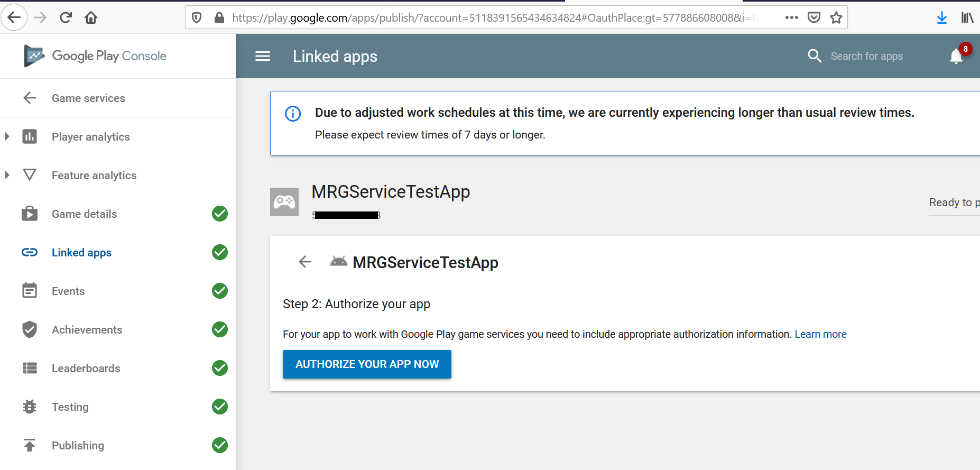Viewport: 980px width, 470px height.
Task: Click the Game details icon
Action: (30, 214)
